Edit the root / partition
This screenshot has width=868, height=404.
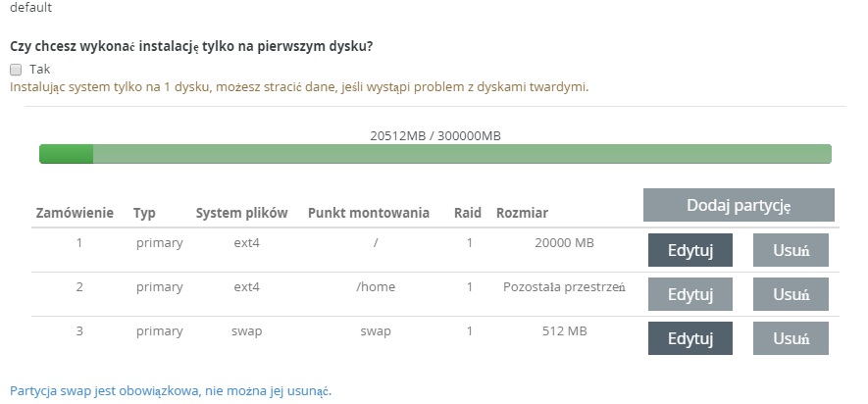(690, 250)
